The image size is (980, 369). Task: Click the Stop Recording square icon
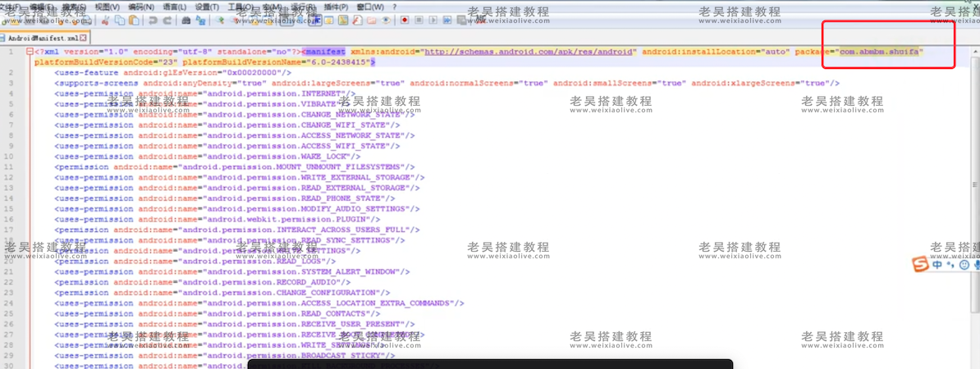coord(419,20)
